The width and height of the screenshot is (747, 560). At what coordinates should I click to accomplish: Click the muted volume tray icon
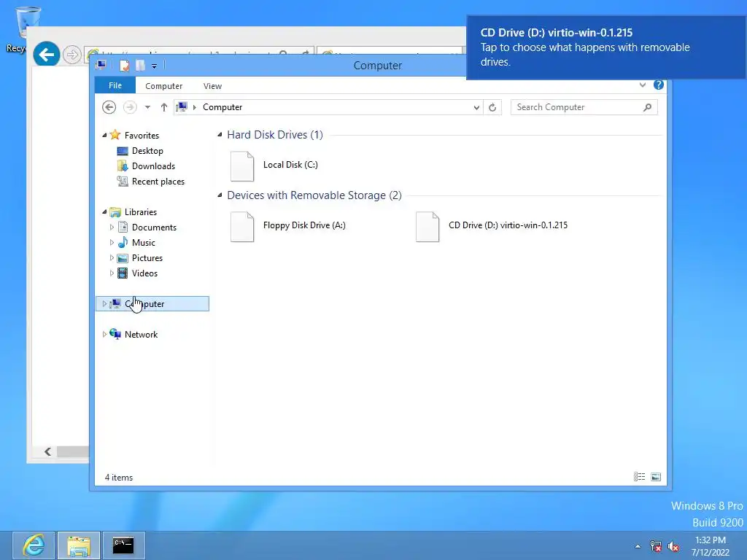[x=673, y=546]
